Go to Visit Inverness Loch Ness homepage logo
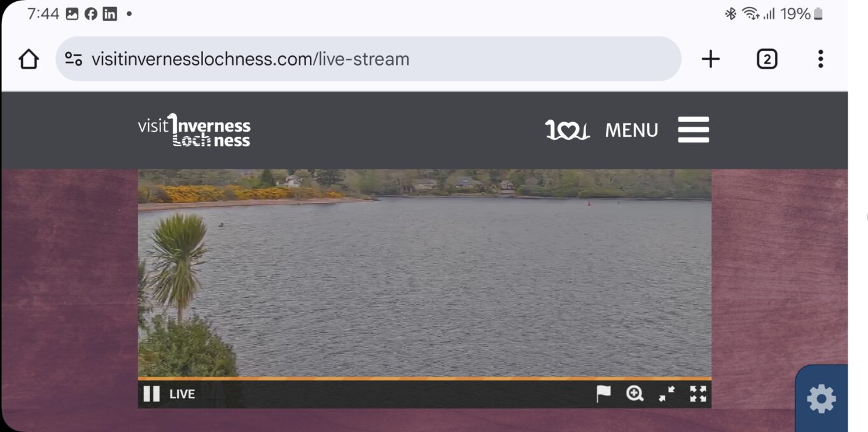The image size is (868, 432). pyautogui.click(x=194, y=130)
